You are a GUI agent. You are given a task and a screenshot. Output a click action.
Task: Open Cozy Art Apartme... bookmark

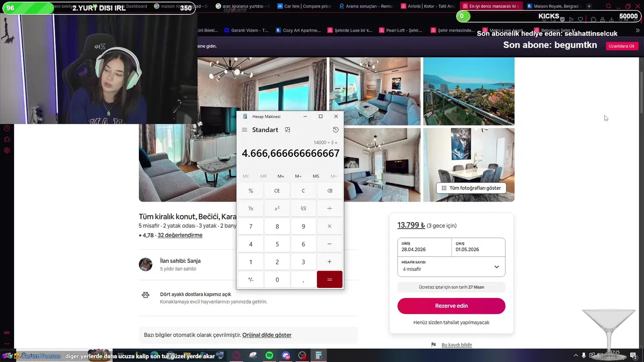click(x=298, y=30)
